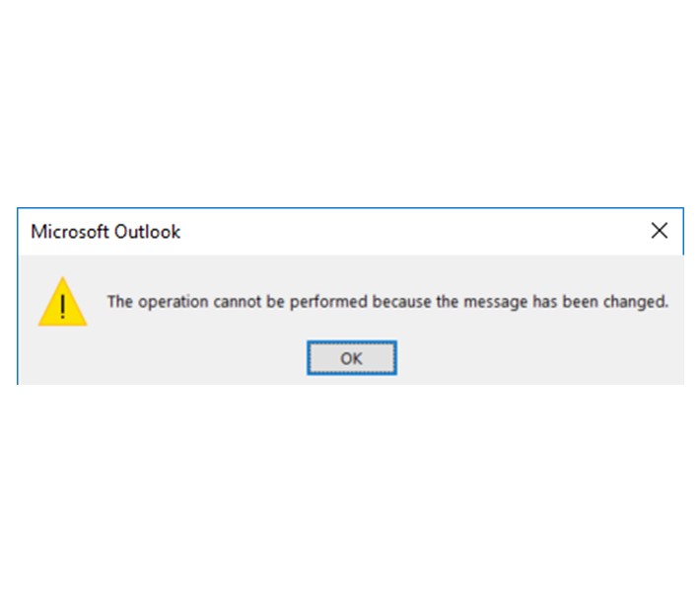This screenshot has width=700, height=591.
Task: Click the alert icon beside the message
Action: click(x=62, y=303)
